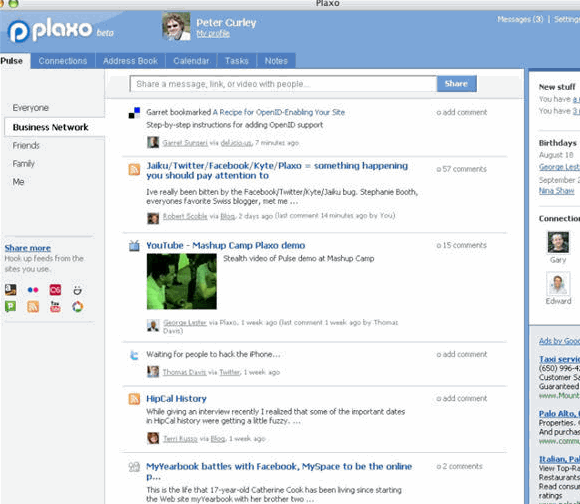Click the Plaxo logo
Image resolution: width=580 pixels, height=504 pixels.
50,31
